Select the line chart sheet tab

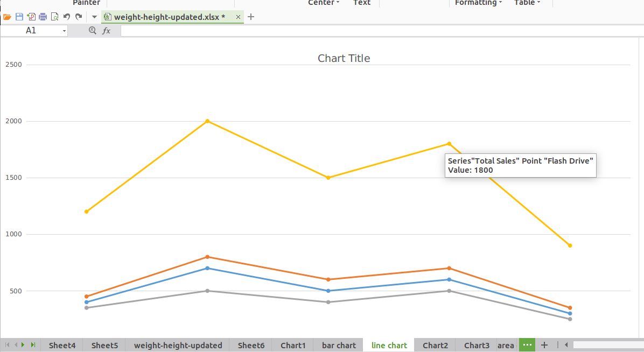(x=389, y=346)
